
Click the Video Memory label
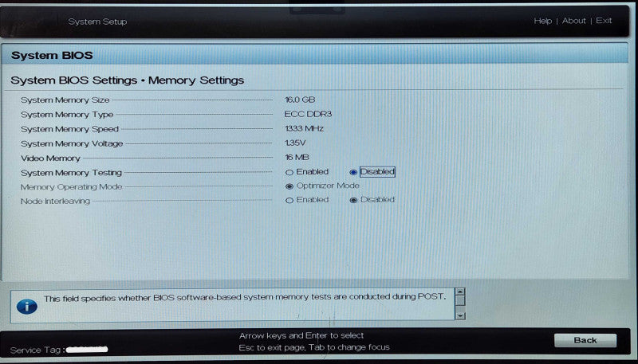click(50, 159)
